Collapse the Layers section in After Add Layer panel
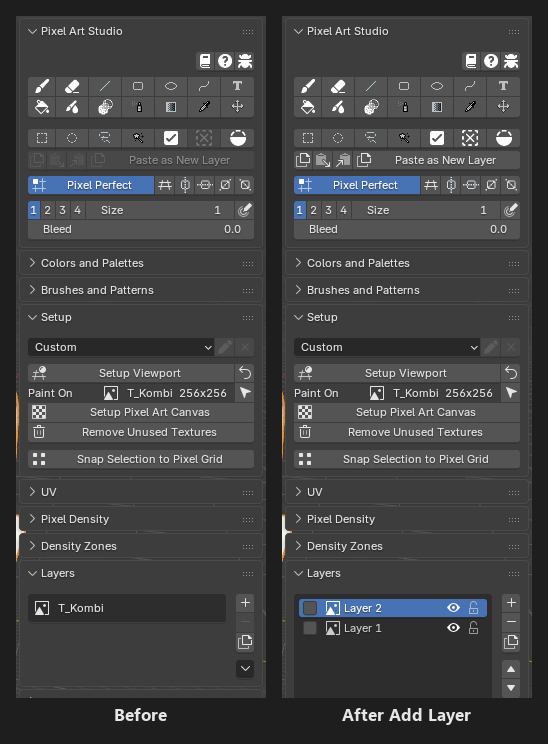The image size is (548, 744). (298, 573)
